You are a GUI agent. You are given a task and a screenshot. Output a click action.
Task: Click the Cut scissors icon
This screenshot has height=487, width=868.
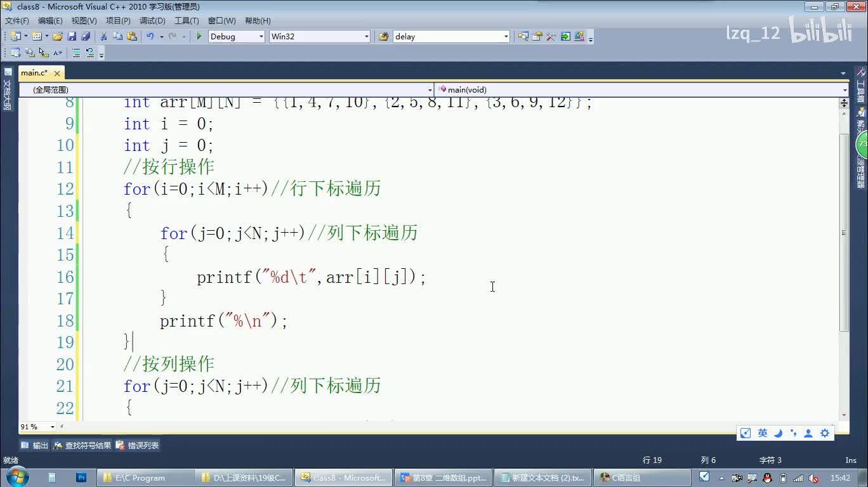[104, 37]
